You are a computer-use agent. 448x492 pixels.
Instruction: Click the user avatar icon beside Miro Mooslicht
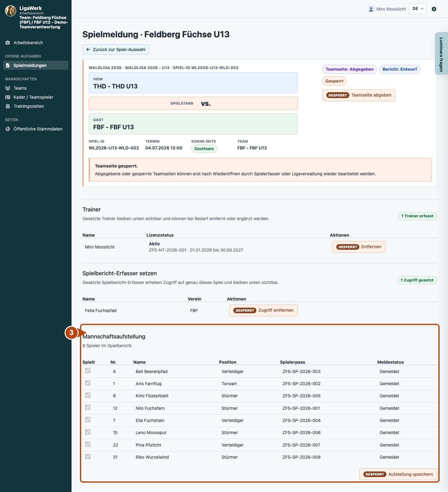coord(371,9)
